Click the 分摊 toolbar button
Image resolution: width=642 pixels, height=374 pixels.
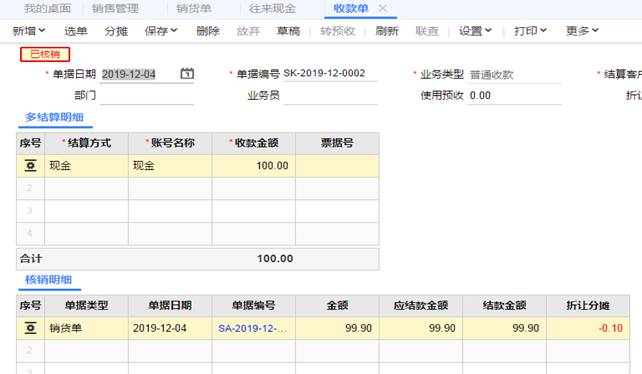(x=116, y=31)
